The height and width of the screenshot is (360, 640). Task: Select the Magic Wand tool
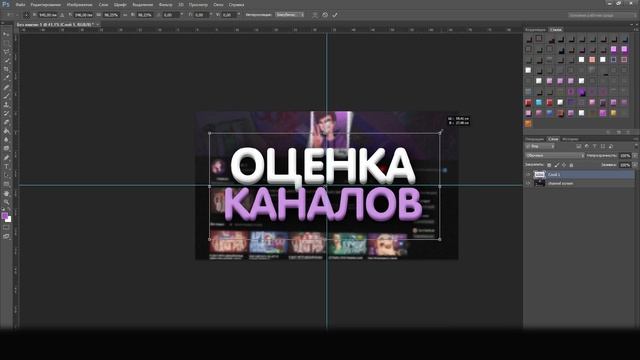tap(6, 60)
